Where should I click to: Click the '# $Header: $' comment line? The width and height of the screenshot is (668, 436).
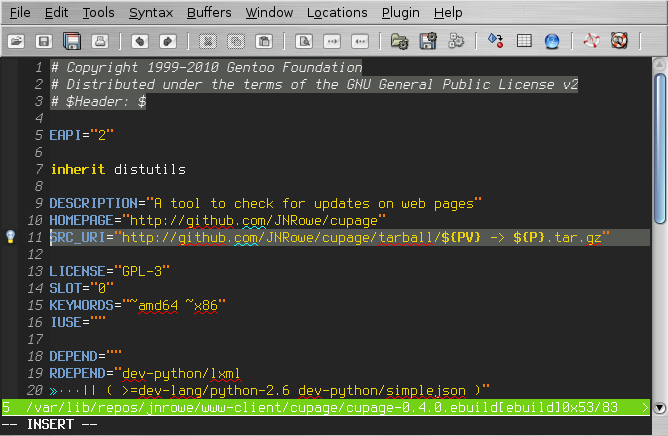tap(98, 101)
